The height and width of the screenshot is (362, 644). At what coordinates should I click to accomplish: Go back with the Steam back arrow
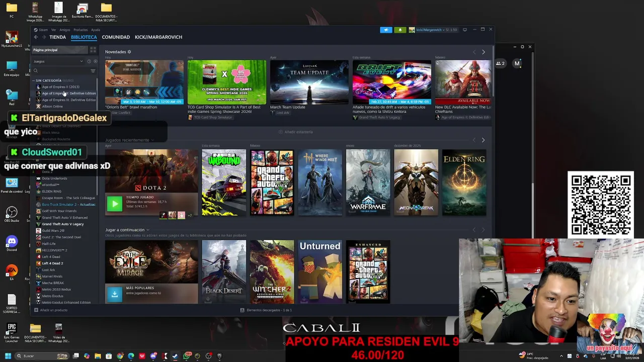(x=36, y=37)
